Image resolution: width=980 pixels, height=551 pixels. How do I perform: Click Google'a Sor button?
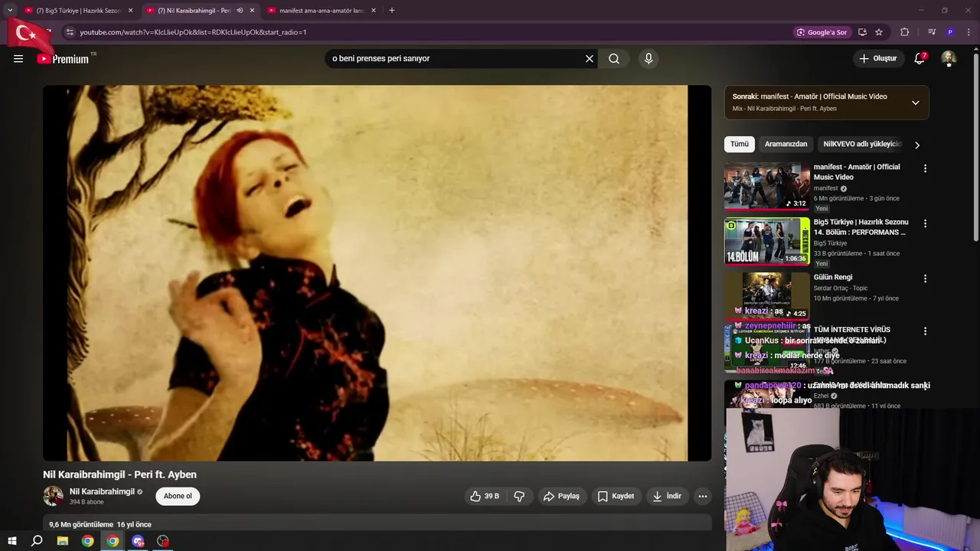(x=822, y=32)
